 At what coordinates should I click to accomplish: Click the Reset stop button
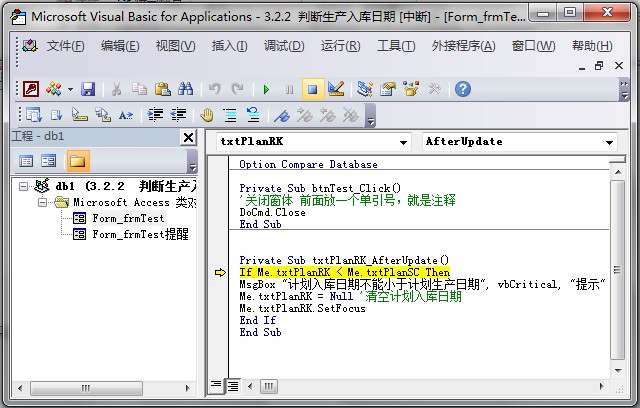tap(313, 89)
